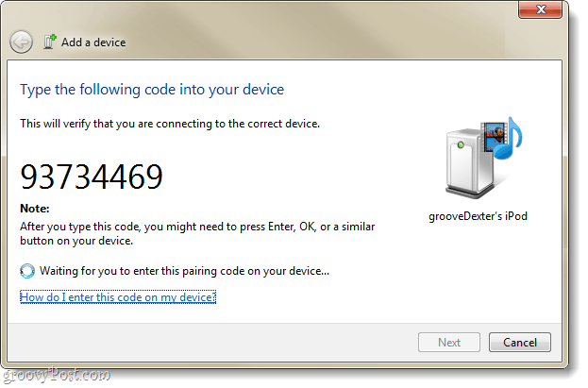Click the iPod media device icon
The image size is (588, 388).
pos(483,158)
